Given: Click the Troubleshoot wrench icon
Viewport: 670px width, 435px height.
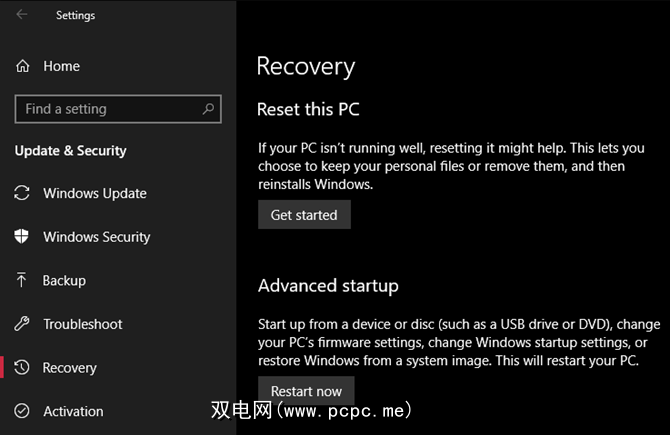Looking at the screenshot, I should click(x=22, y=324).
